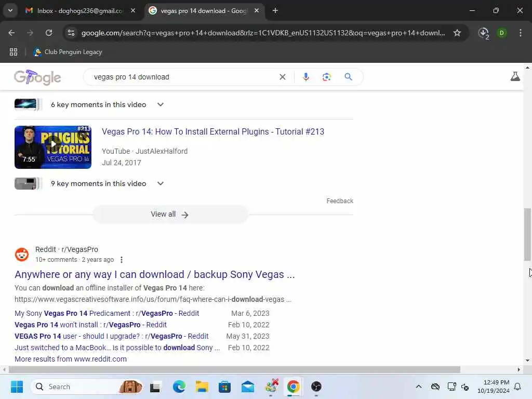This screenshot has height=399, width=532.
Task: Click the scroll right arrow at bottom
Action: click(x=519, y=369)
